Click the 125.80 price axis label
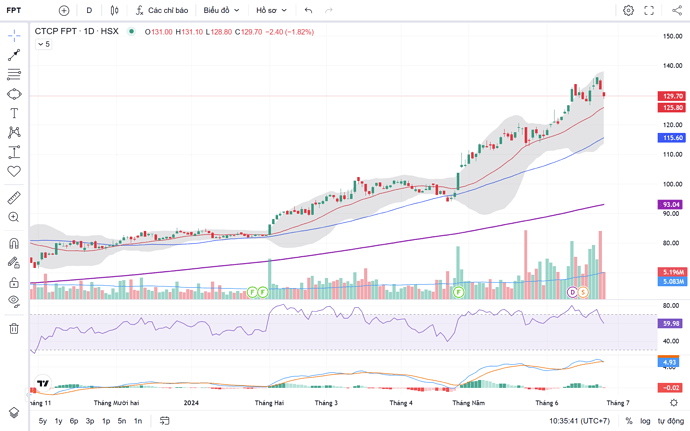This screenshot has height=431, width=690. (672, 107)
